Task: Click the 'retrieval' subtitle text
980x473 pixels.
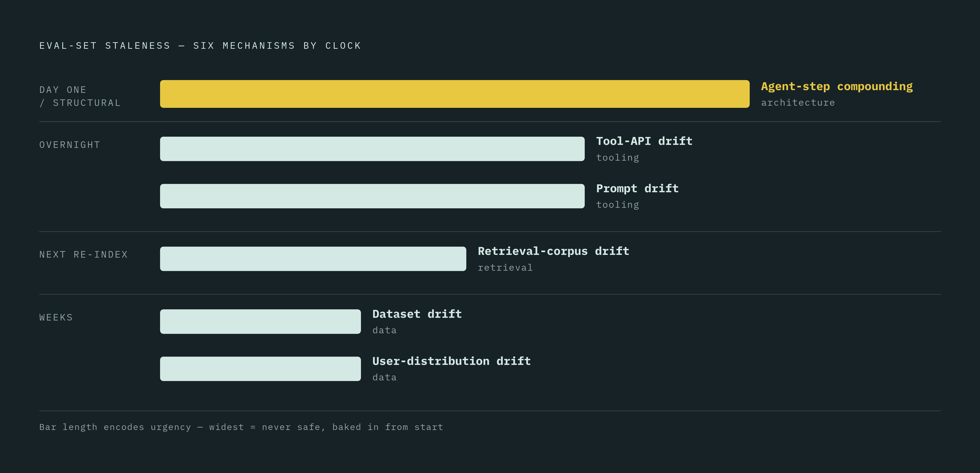Action: point(505,268)
